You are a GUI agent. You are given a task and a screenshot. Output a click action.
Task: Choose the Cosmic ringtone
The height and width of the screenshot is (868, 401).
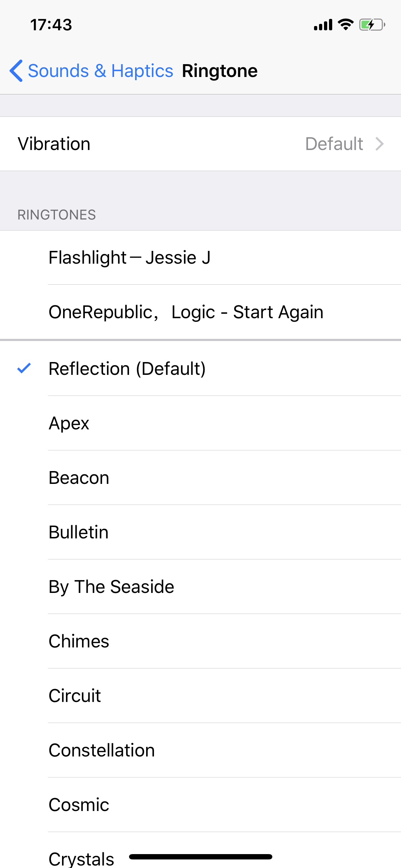[200, 805]
